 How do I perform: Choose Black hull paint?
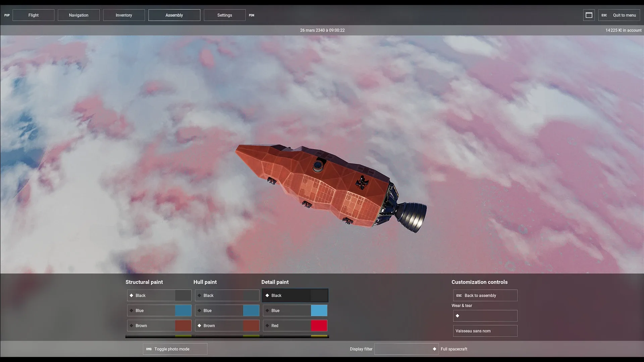pos(227,295)
